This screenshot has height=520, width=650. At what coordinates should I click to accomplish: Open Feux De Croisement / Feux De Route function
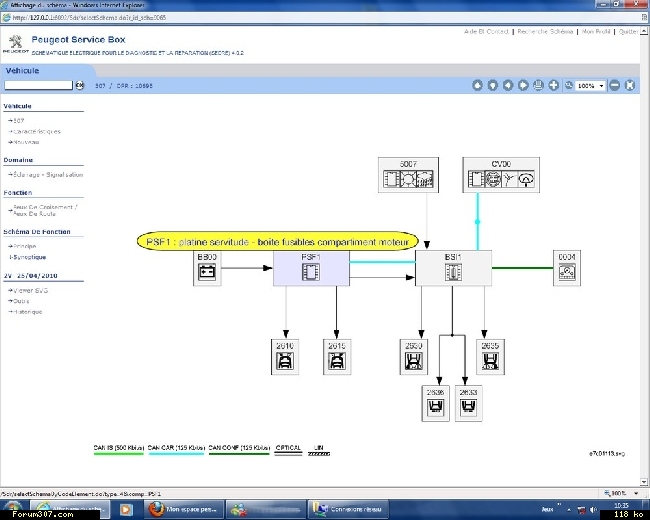pyautogui.click(x=43, y=210)
